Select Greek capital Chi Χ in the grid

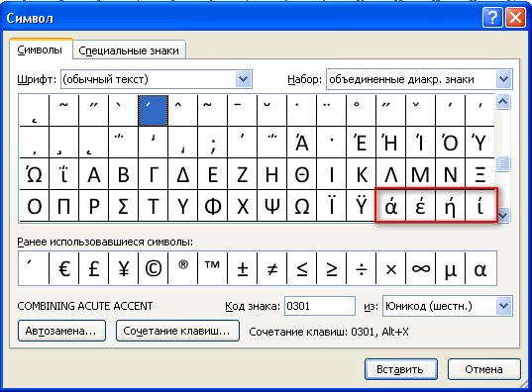(243, 206)
